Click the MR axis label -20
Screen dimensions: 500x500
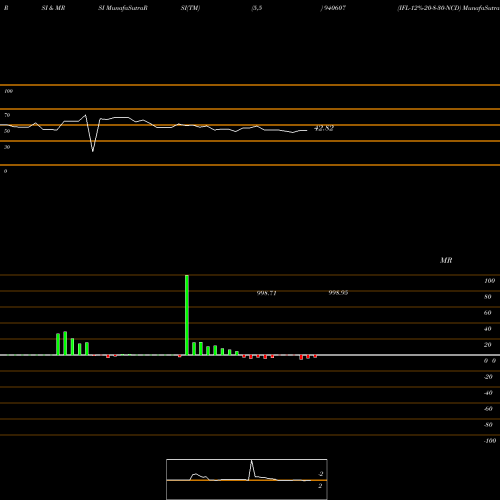click(x=488, y=377)
